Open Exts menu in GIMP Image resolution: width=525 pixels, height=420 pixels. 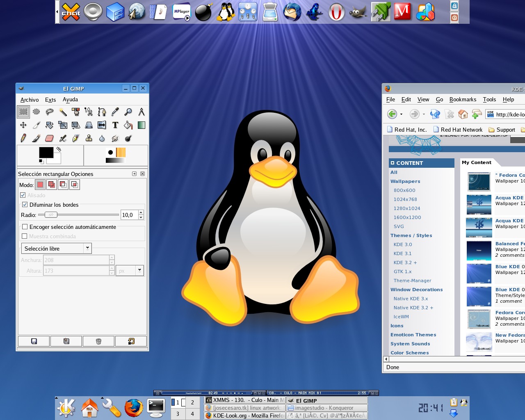[x=50, y=100]
